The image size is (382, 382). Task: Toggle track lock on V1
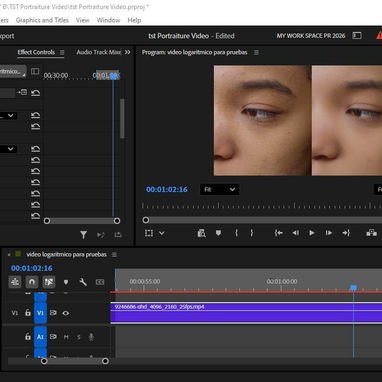[28, 313]
